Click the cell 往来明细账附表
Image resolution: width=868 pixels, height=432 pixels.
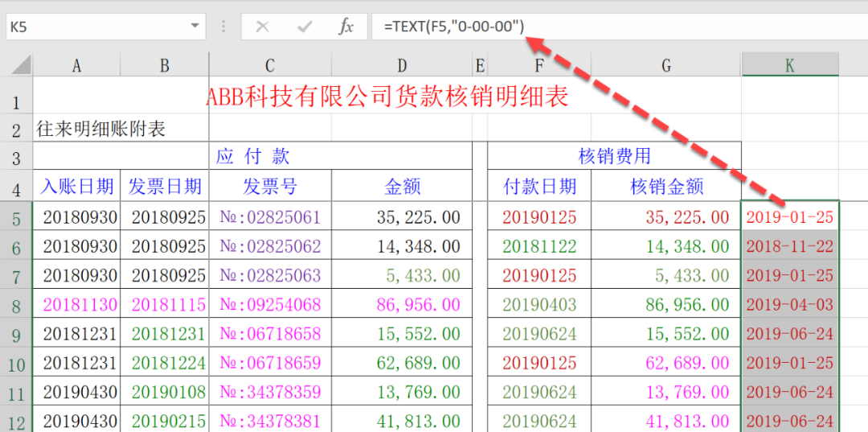click(x=101, y=129)
